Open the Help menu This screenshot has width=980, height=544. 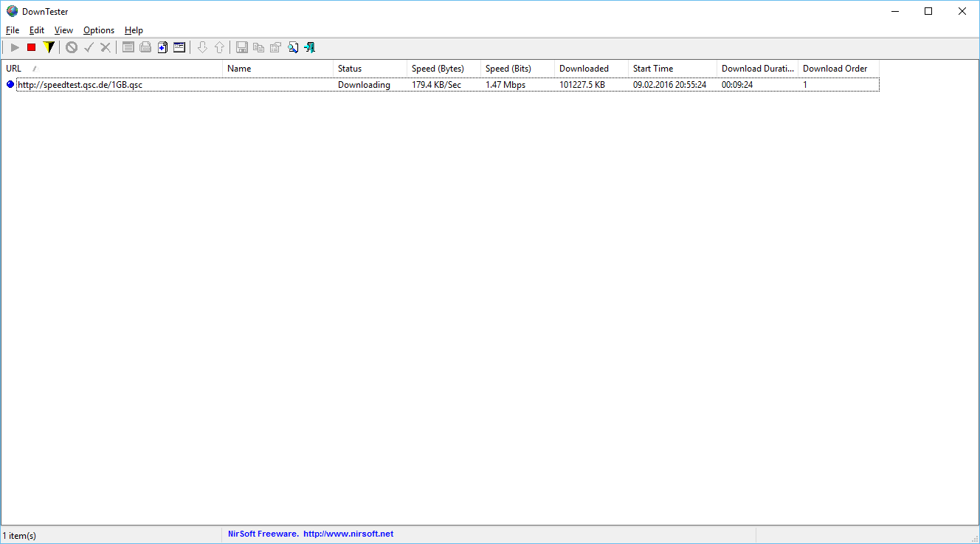coord(134,30)
